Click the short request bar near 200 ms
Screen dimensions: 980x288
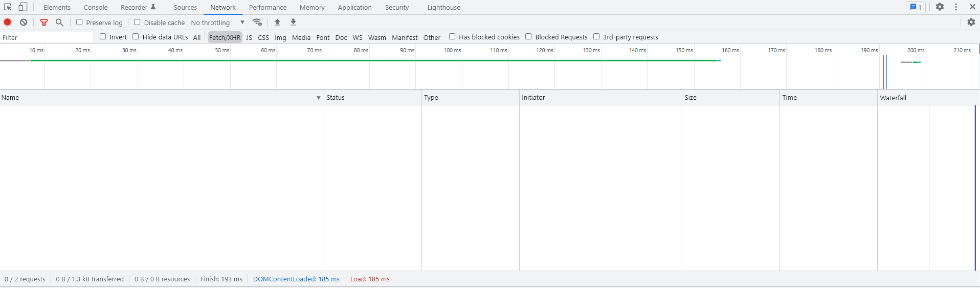pos(911,62)
